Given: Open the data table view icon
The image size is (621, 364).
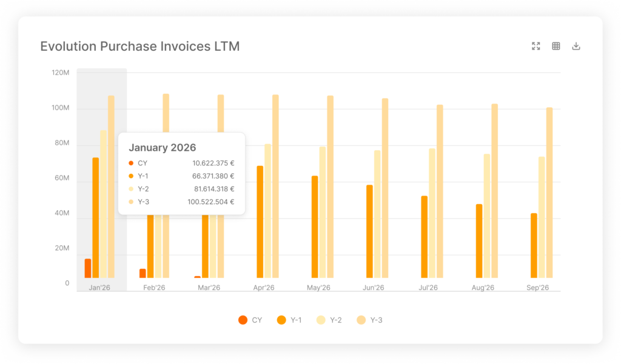Looking at the screenshot, I should pos(556,46).
